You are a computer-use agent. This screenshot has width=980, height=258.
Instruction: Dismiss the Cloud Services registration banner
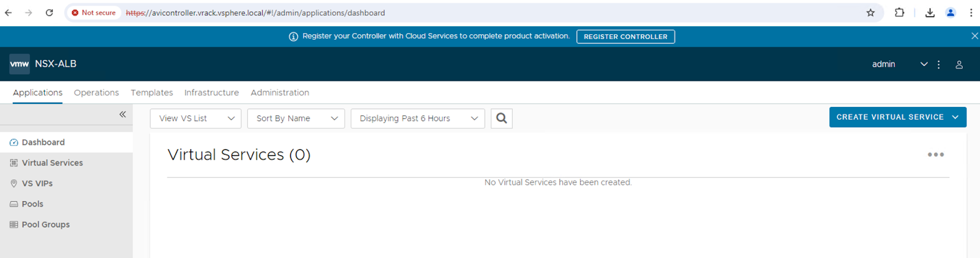tap(974, 36)
